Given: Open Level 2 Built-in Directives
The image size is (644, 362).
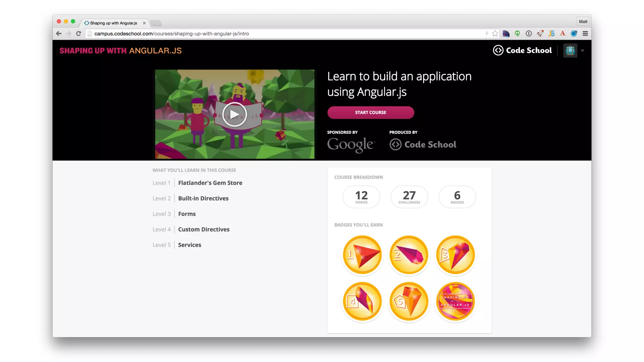Looking at the screenshot, I should coord(191,198).
